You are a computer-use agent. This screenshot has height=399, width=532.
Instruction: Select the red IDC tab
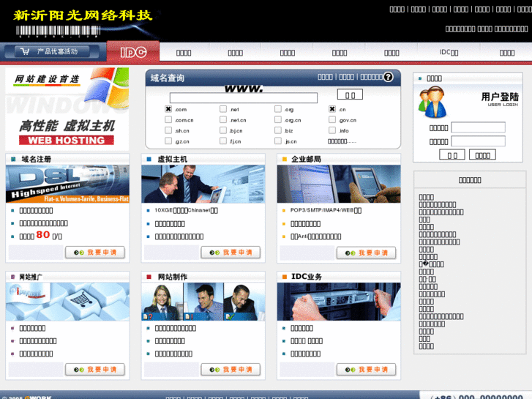click(x=133, y=52)
